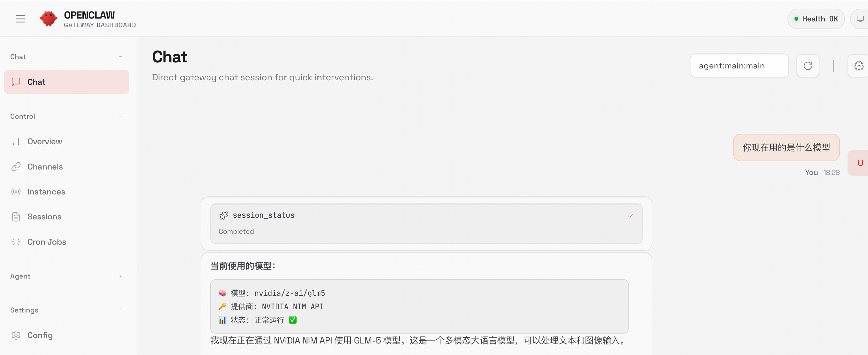Click the Channels link icon
868x355 pixels.
16,167
